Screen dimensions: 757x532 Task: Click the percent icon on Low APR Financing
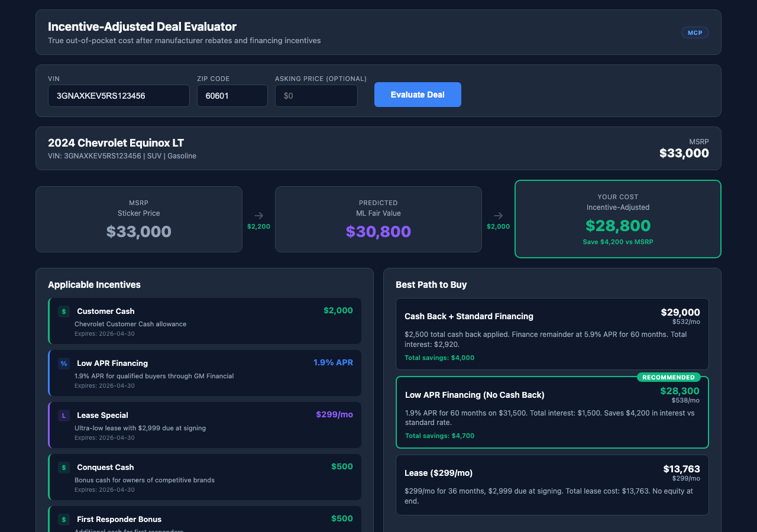click(x=63, y=363)
